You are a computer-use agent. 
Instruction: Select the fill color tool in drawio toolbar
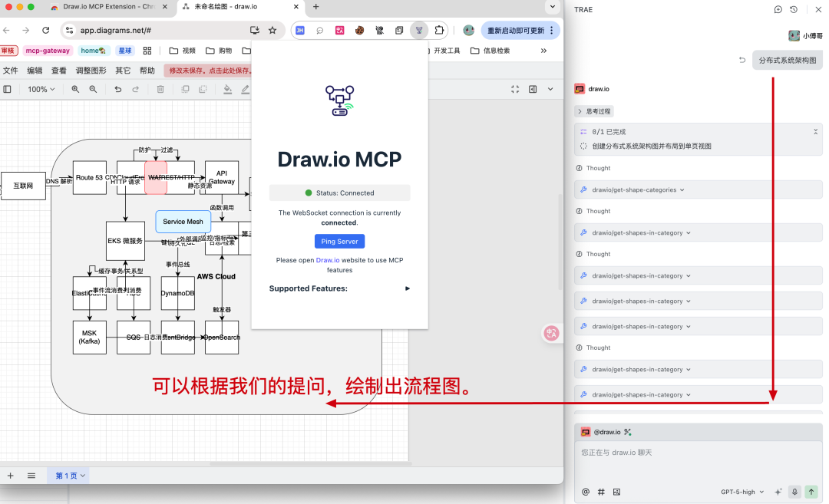click(226, 89)
